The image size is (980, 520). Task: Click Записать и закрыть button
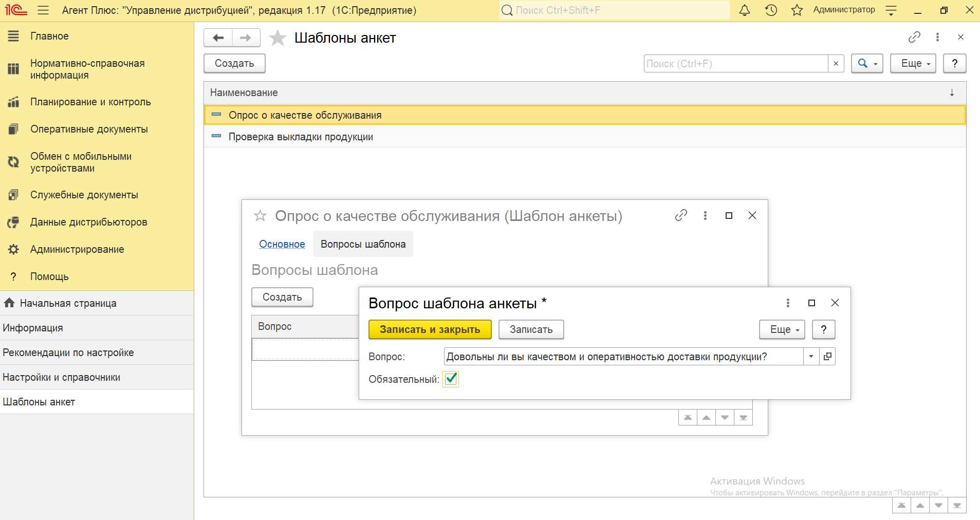pyautogui.click(x=430, y=329)
